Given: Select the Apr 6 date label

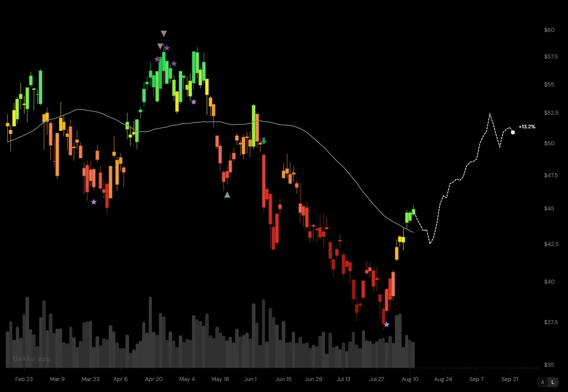Looking at the screenshot, I should pos(120,379).
